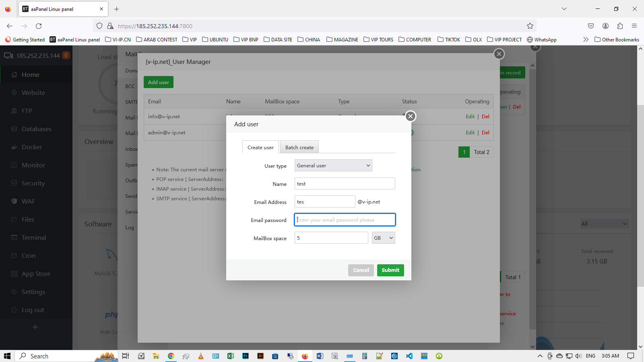Close the User Manager popup X icon
Viewport: 644px width, 362px height.
point(499,54)
